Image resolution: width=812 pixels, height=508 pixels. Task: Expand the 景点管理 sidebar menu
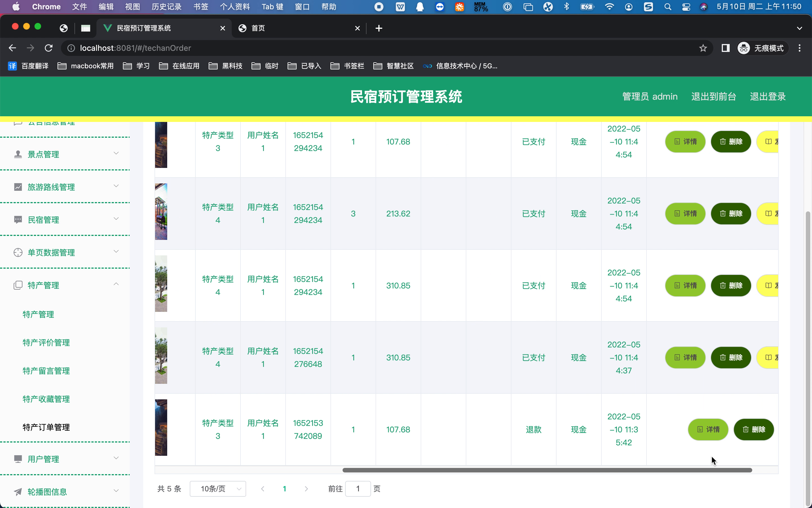point(65,154)
